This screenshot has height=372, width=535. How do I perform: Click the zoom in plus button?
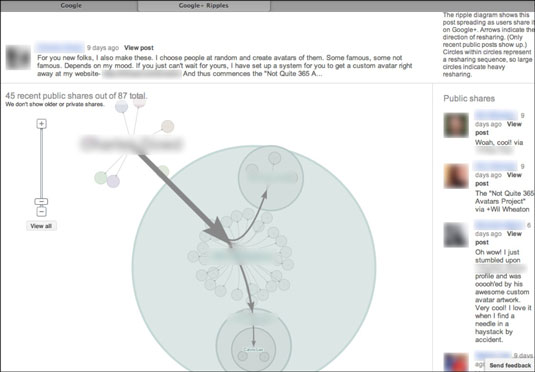tap(42, 124)
